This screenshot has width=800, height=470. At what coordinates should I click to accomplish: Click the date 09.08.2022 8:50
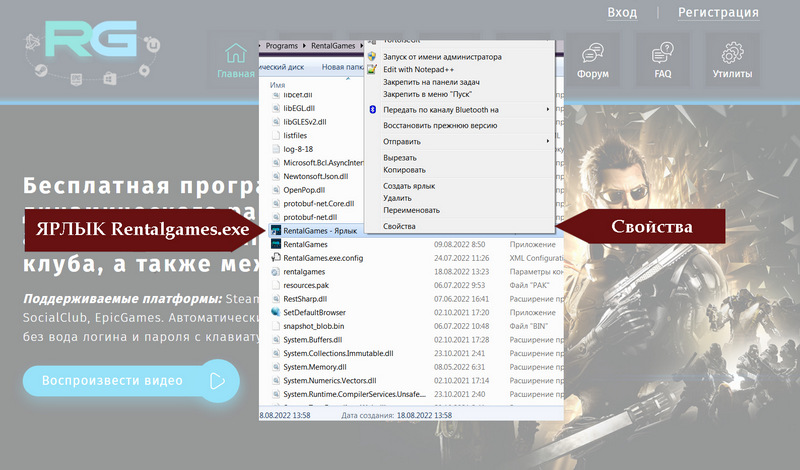[459, 244]
